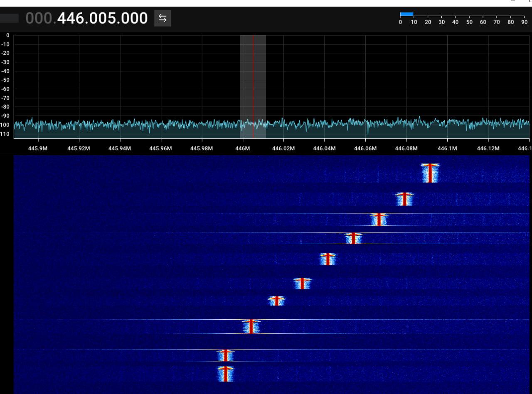Click the tuning mode swap arrows icon

[x=163, y=18]
